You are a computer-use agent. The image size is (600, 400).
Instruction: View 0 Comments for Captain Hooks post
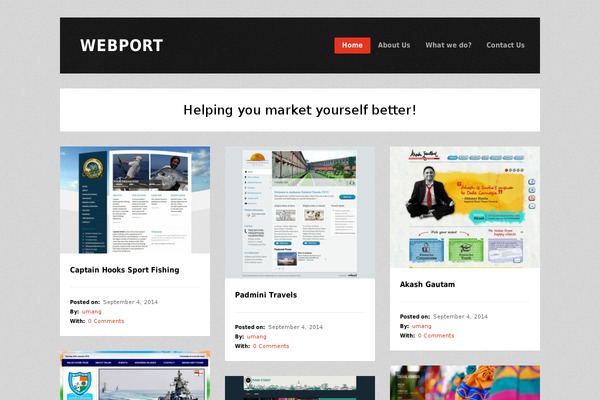pos(106,321)
